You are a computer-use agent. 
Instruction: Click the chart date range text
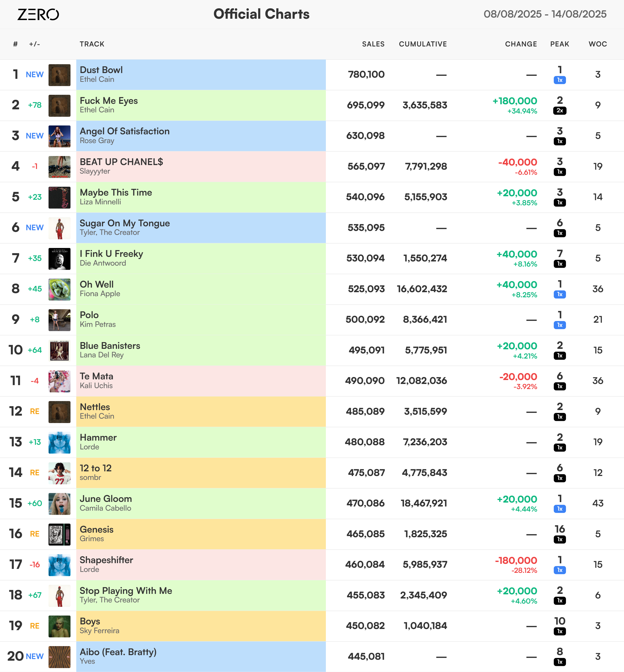tap(545, 14)
